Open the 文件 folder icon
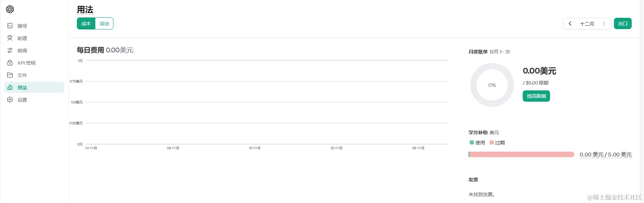The image size is (644, 203). (x=10, y=75)
